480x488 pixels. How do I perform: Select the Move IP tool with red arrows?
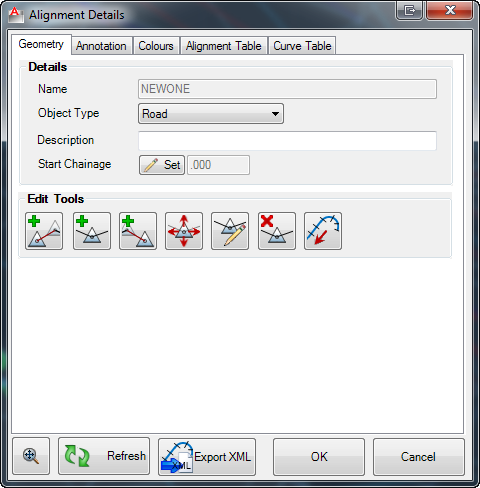coord(184,231)
